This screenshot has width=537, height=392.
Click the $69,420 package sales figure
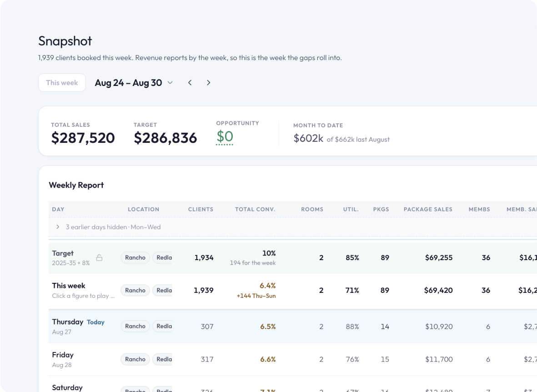(x=438, y=290)
